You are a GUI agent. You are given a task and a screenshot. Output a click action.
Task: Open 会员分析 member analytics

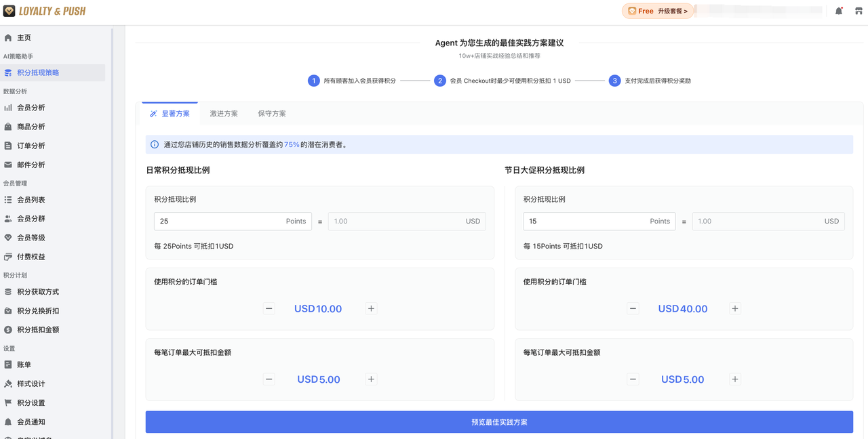click(31, 107)
